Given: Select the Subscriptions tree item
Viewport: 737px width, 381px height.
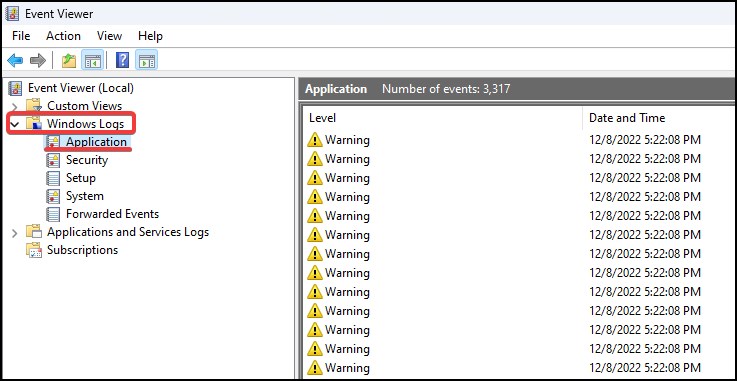Looking at the screenshot, I should [x=82, y=250].
